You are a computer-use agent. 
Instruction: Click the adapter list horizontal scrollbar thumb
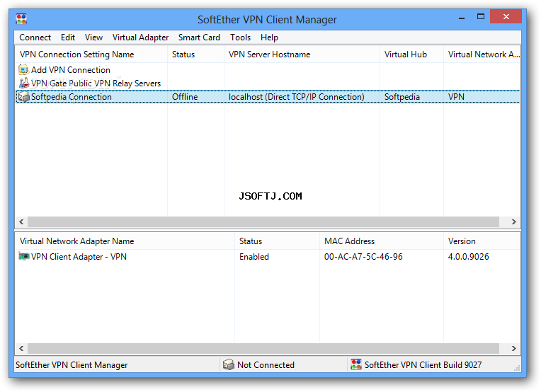click(263, 348)
